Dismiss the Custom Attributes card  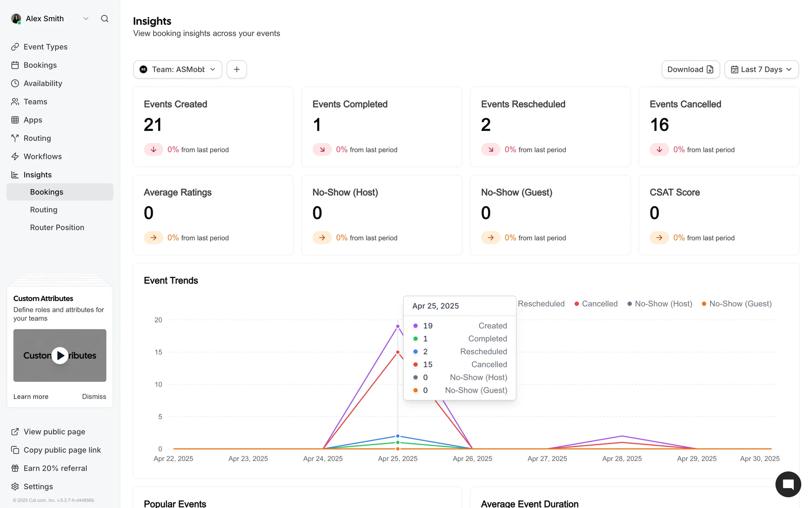(94, 397)
